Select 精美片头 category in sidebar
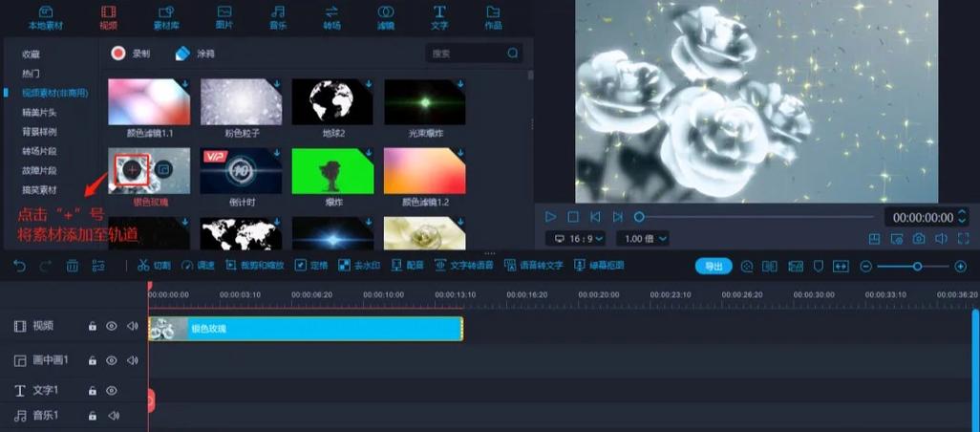This screenshot has width=980, height=432. pyautogui.click(x=39, y=112)
